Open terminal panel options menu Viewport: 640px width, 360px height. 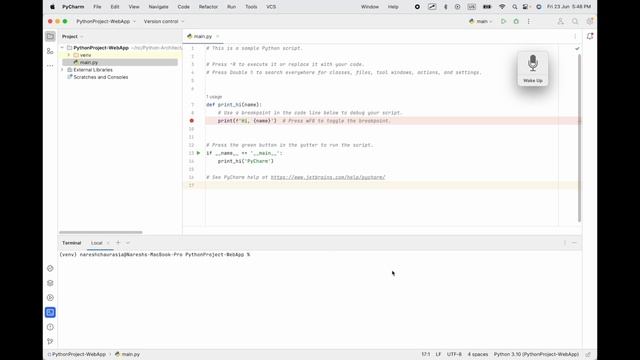[x=565, y=243]
